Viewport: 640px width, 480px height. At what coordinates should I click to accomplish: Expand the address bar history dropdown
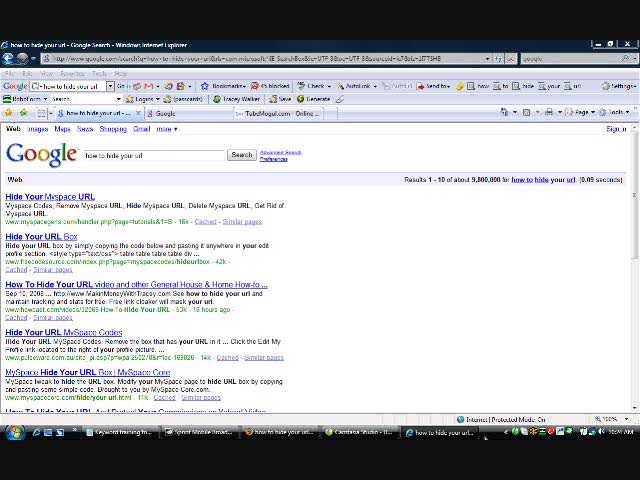[487, 59]
